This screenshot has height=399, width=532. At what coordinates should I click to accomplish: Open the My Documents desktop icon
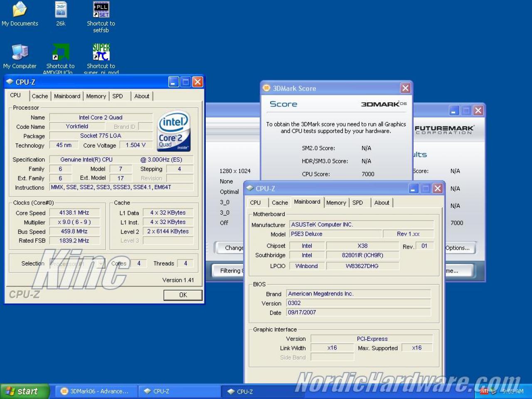pyautogui.click(x=20, y=14)
